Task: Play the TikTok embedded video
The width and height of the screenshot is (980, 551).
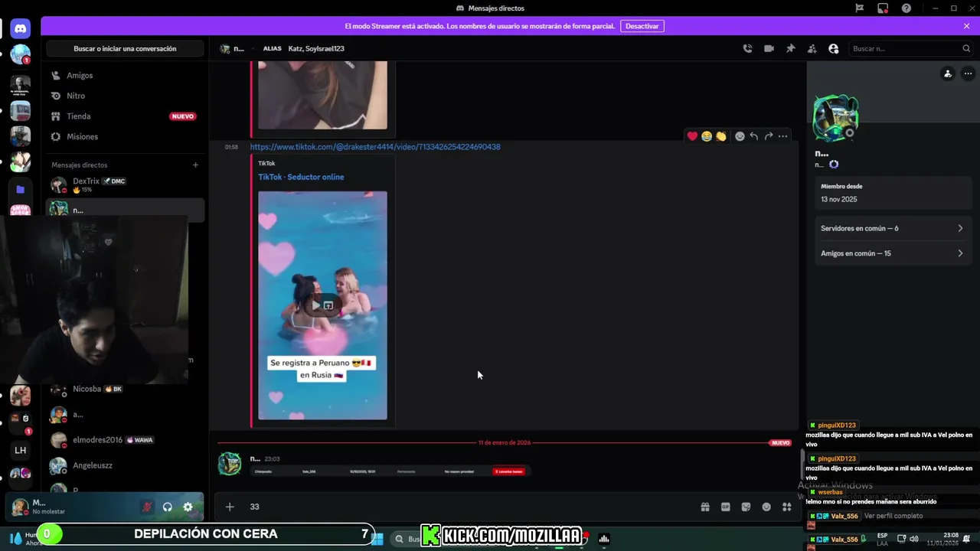Action: click(x=315, y=305)
